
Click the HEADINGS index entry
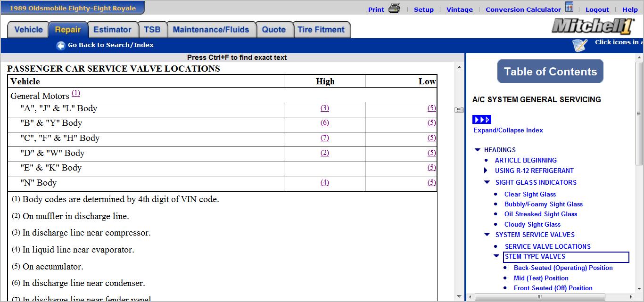point(500,150)
